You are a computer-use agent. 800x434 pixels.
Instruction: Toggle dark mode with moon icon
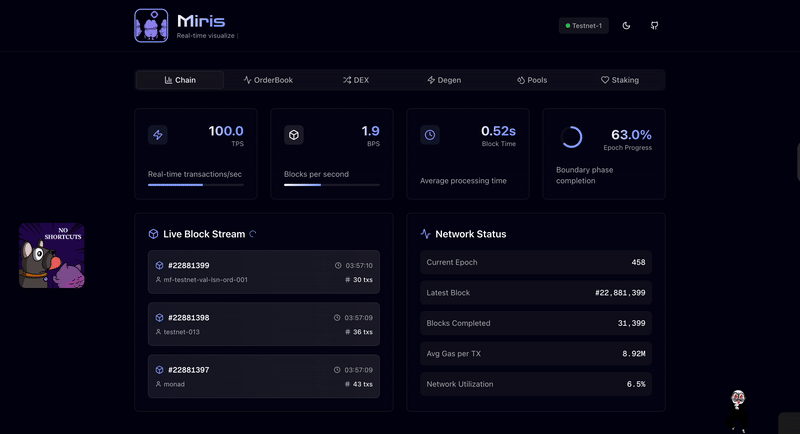[x=626, y=25]
